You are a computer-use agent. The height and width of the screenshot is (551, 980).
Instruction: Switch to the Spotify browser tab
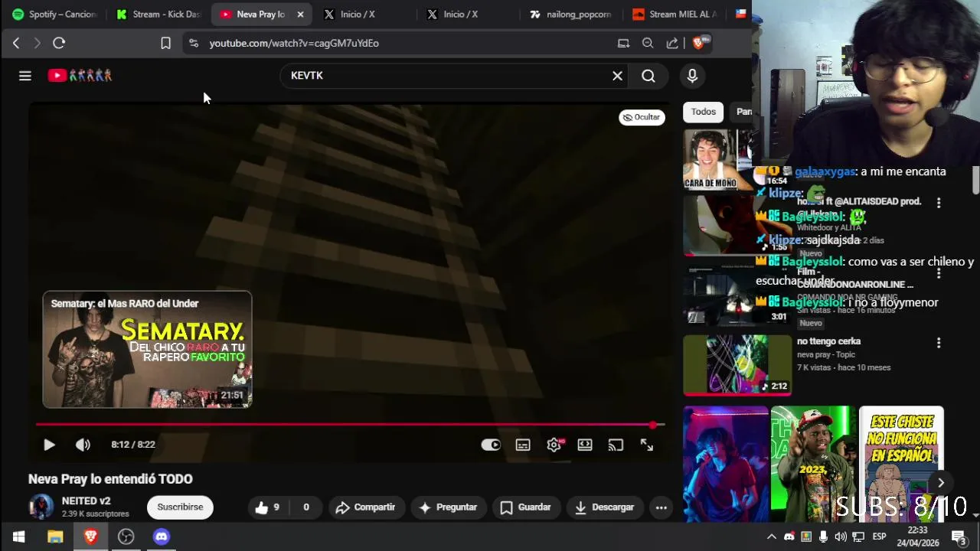click(54, 15)
